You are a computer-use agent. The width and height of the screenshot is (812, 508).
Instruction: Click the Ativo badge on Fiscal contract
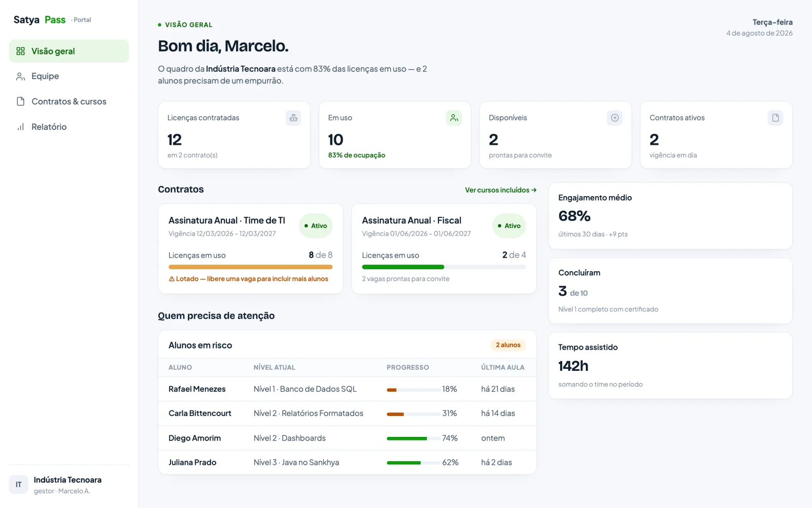pyautogui.click(x=509, y=226)
